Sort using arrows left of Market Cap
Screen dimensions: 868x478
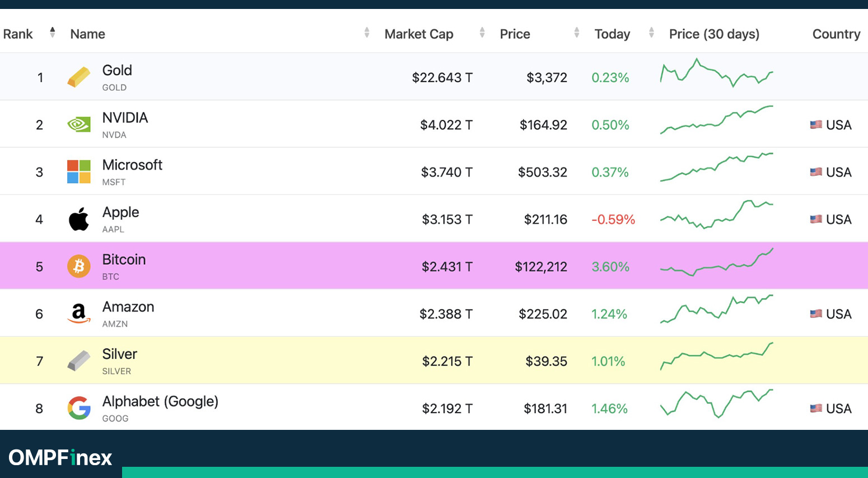(x=367, y=32)
